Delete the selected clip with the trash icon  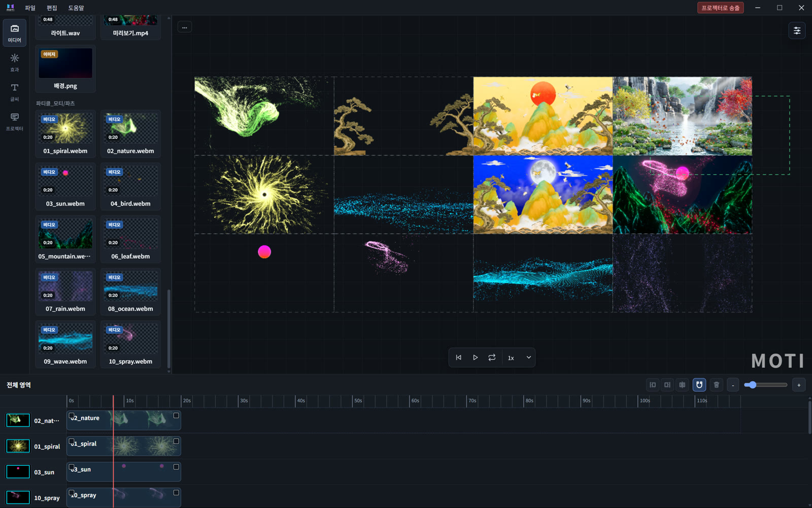tap(716, 385)
